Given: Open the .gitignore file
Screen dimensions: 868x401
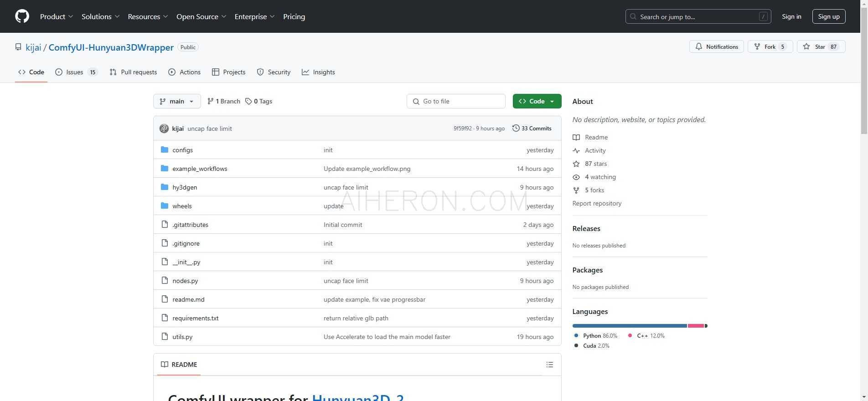Looking at the screenshot, I should tap(186, 243).
